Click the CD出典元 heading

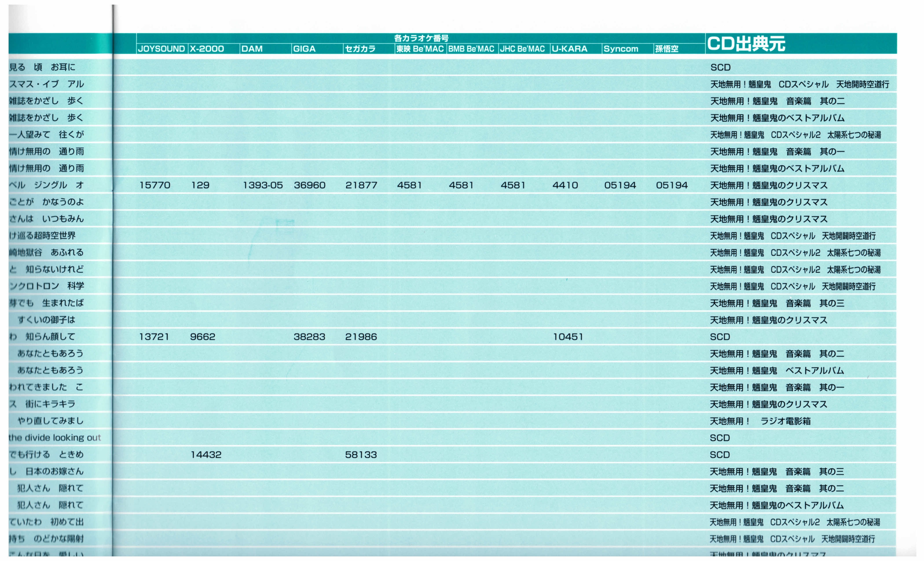[x=746, y=44]
